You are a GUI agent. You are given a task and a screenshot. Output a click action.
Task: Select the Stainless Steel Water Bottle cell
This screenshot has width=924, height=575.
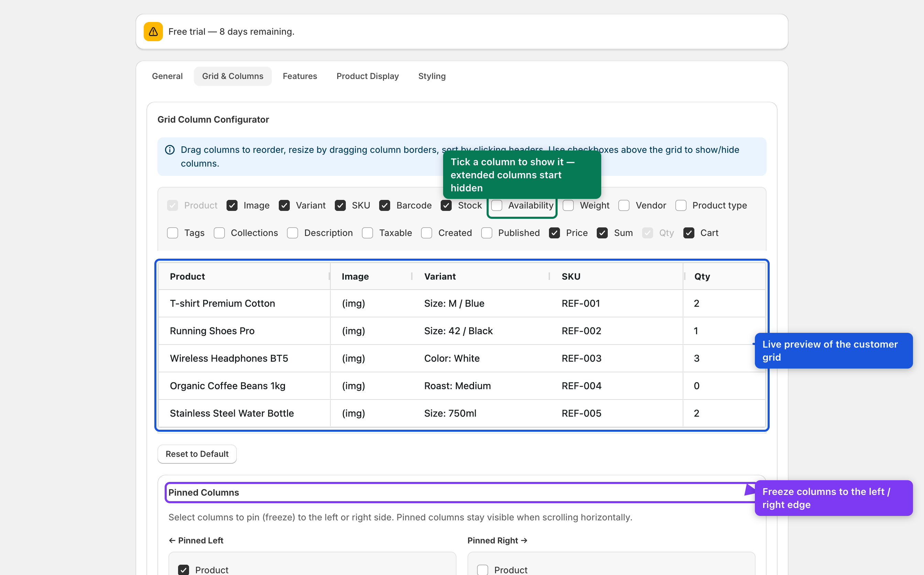point(244,413)
